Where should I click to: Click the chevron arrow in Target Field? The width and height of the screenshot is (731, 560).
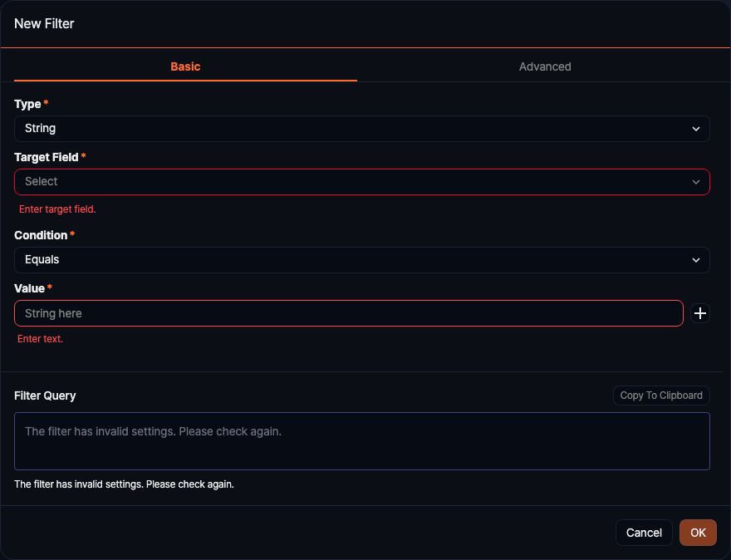tap(696, 182)
